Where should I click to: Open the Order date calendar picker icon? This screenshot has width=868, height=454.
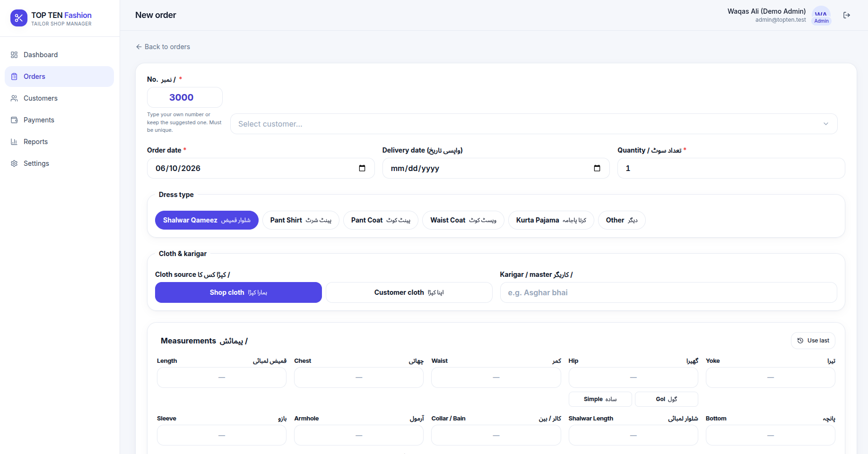coord(362,168)
